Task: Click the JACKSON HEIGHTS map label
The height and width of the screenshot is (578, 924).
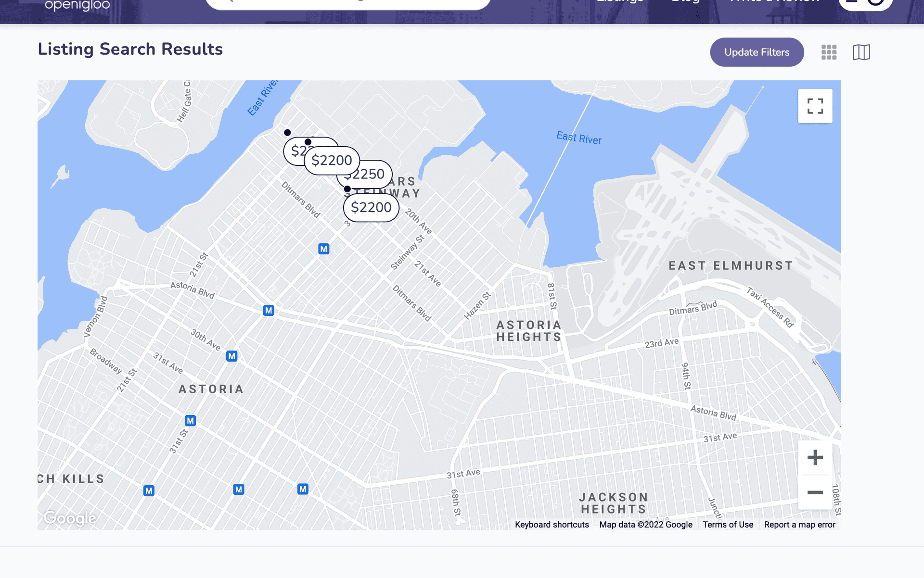Action: click(x=614, y=503)
